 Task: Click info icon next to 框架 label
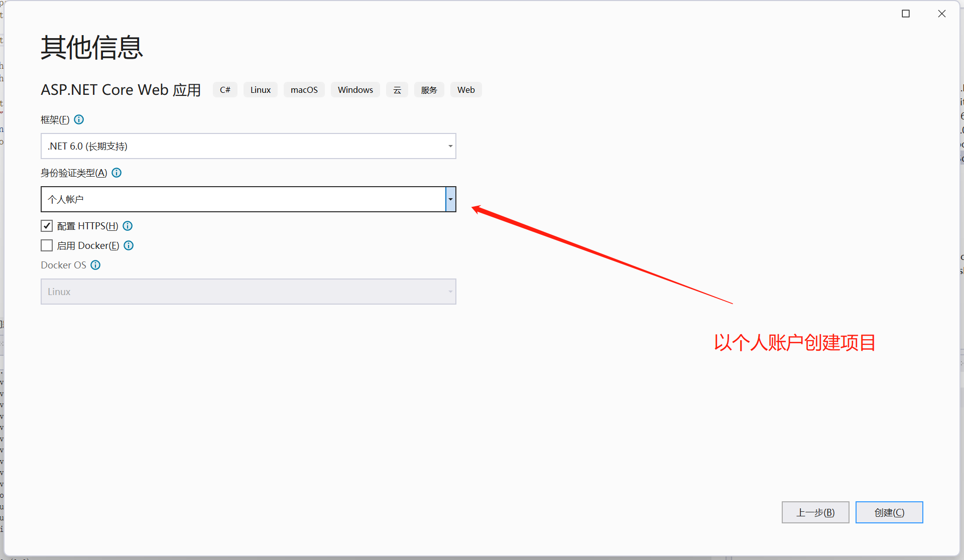click(x=79, y=119)
